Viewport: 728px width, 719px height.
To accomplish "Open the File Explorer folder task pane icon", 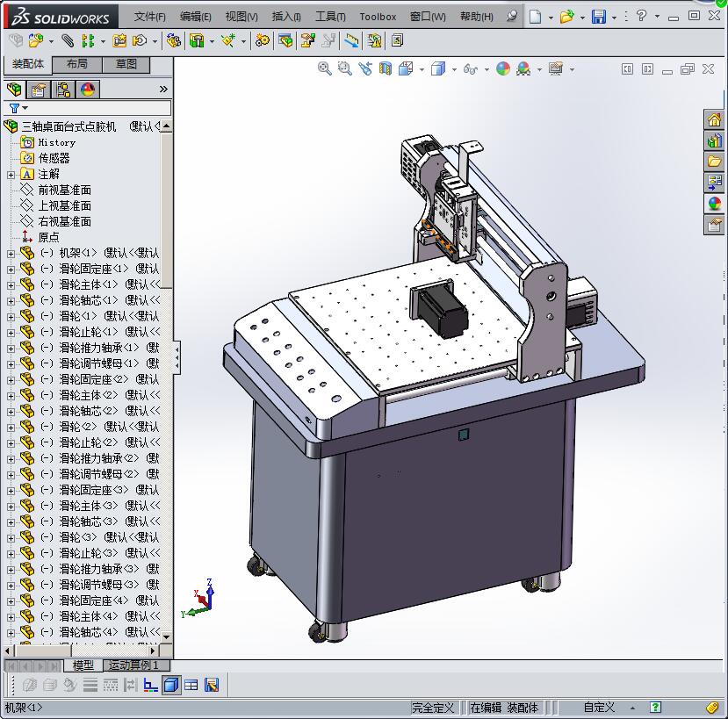I will pyautogui.click(x=714, y=162).
